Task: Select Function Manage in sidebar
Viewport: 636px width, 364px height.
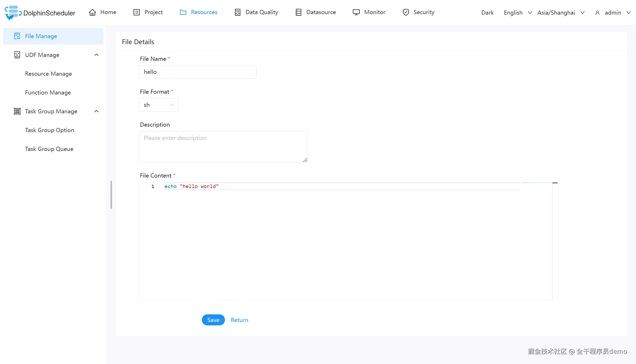Action: [48, 92]
